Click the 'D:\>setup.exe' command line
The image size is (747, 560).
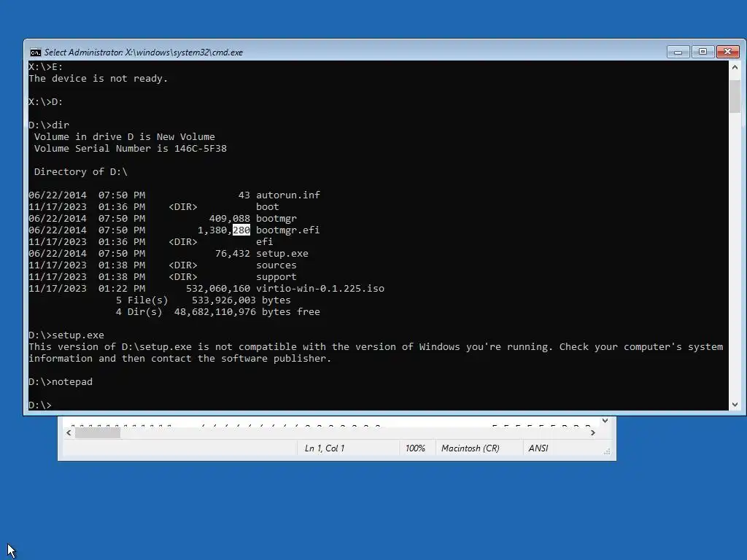[66, 335]
